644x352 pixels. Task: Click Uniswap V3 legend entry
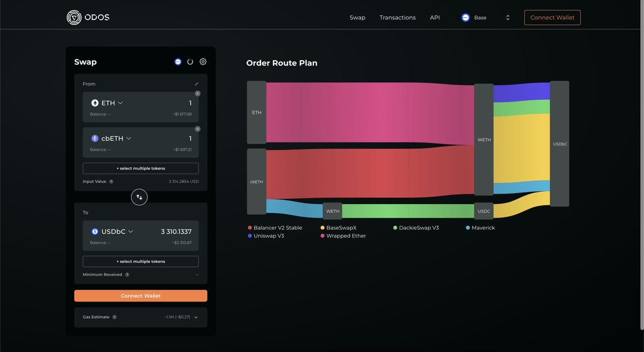[x=266, y=236]
